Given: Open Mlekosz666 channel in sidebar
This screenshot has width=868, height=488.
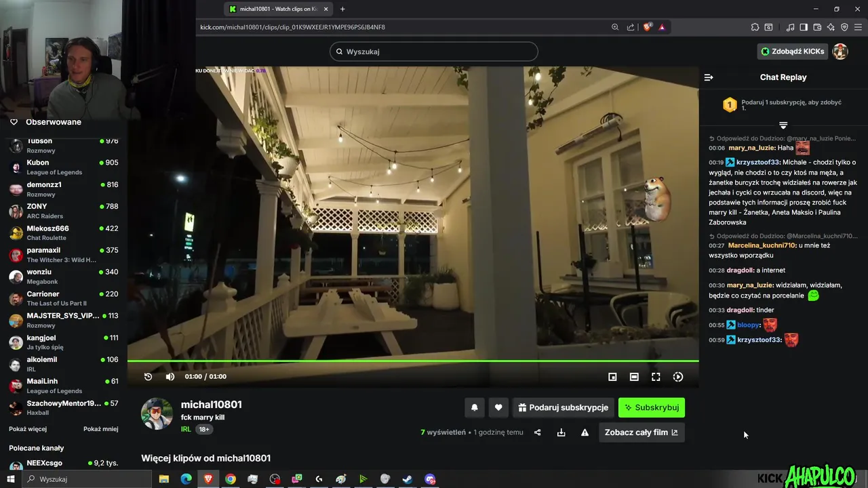Looking at the screenshot, I should click(x=64, y=232).
